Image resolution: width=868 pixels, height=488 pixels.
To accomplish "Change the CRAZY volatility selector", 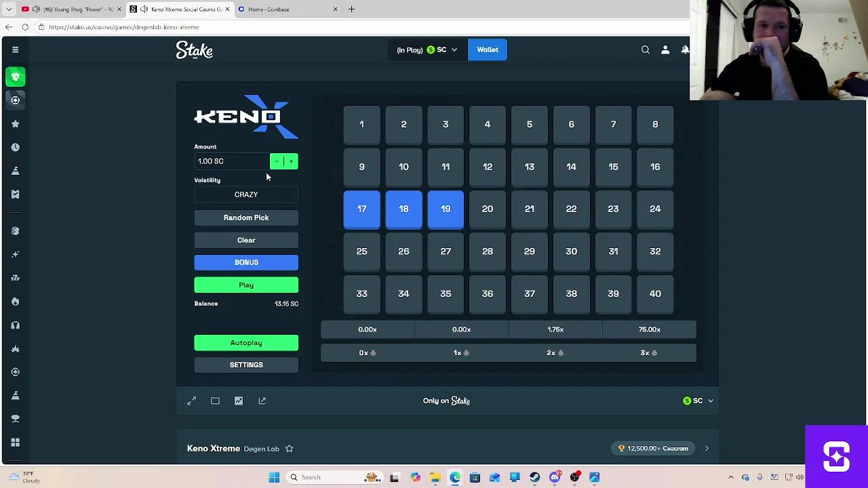I will pyautogui.click(x=246, y=195).
